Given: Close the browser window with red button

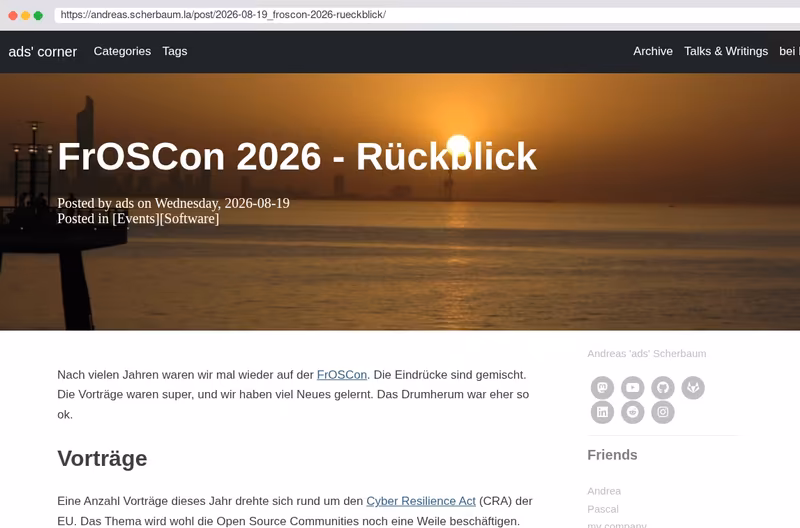Looking at the screenshot, I should tap(13, 15).
